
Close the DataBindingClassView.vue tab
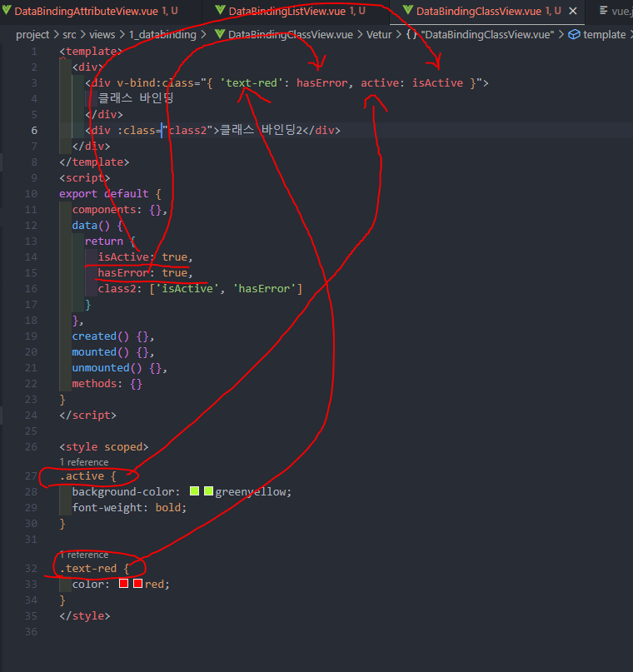point(572,11)
